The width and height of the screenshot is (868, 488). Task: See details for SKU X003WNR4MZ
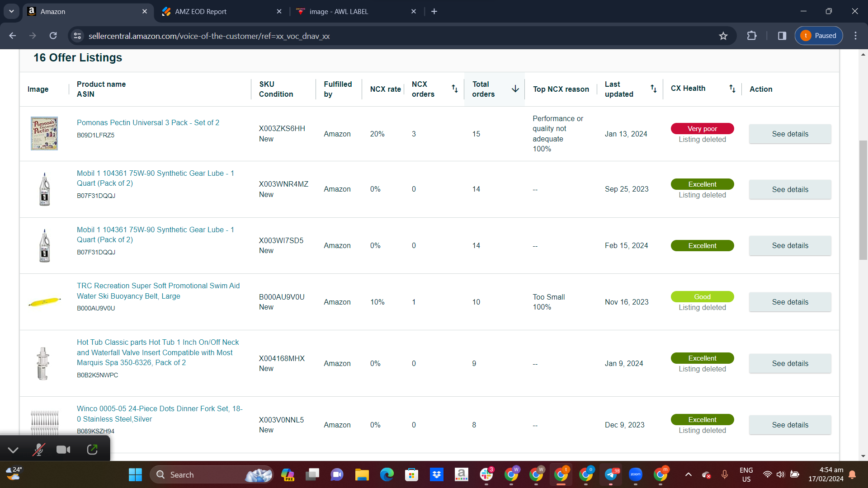[x=790, y=189]
